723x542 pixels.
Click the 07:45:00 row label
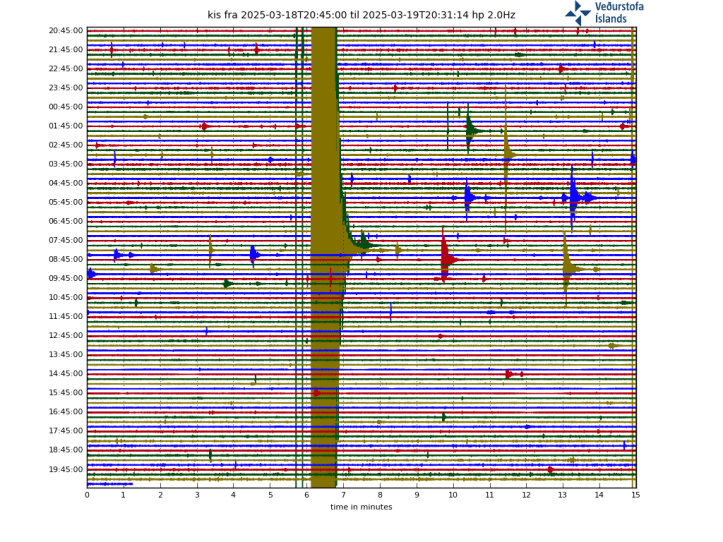point(65,240)
